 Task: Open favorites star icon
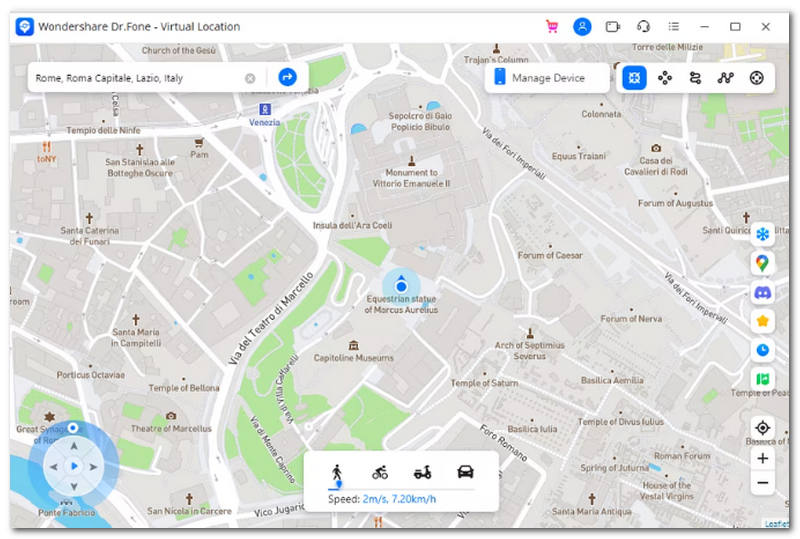coord(763,321)
